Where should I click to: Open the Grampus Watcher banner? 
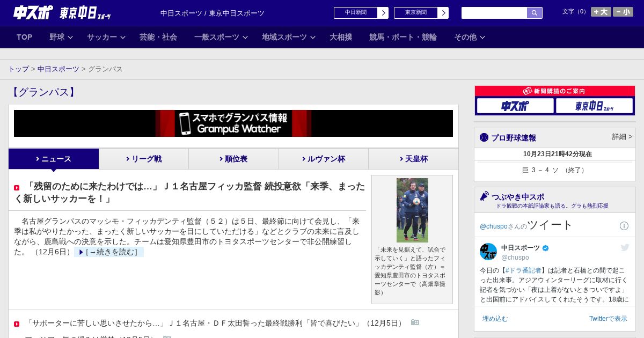click(233, 123)
